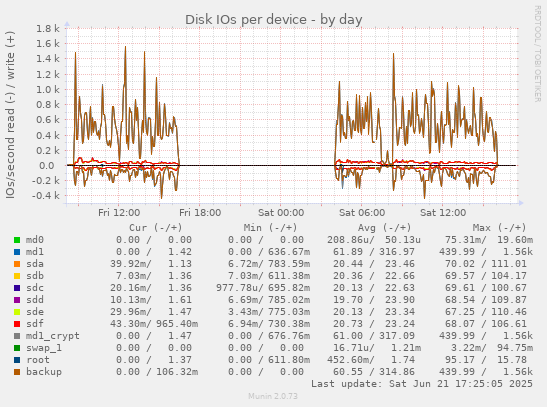Screen dimensions: 547x407
Task: Click the 'sdf' legend label
Action: click(x=35, y=324)
